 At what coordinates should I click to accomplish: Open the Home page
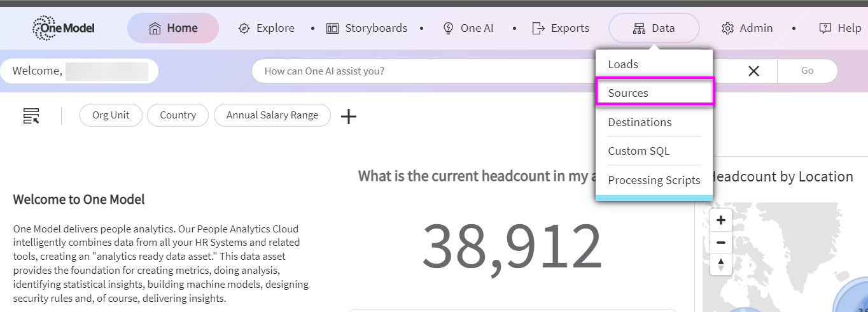pos(173,28)
